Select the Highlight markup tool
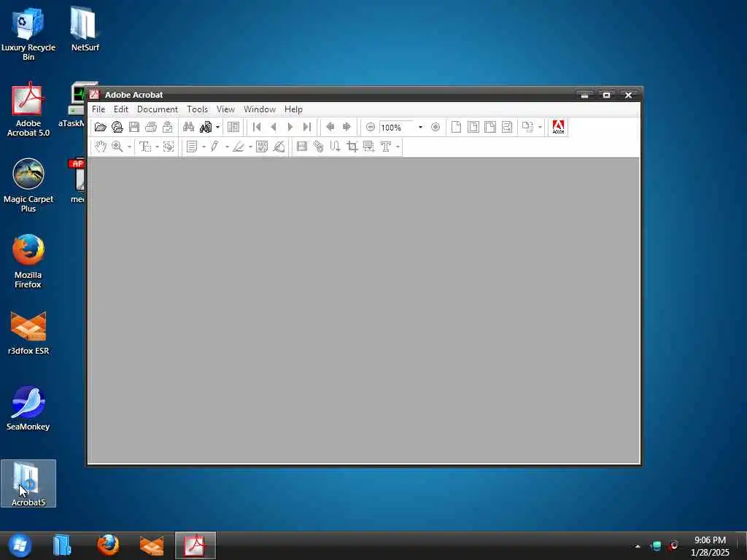The height and width of the screenshot is (560, 747). pyautogui.click(x=239, y=147)
